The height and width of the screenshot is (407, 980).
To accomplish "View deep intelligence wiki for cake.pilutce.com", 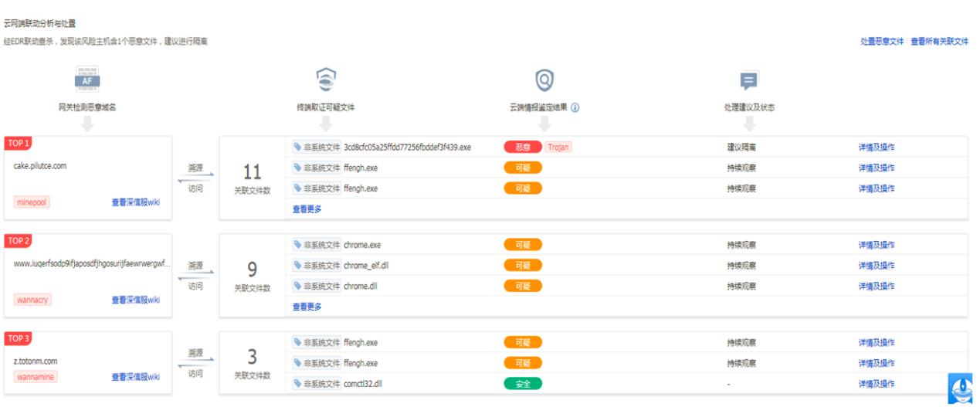I will [x=135, y=202].
